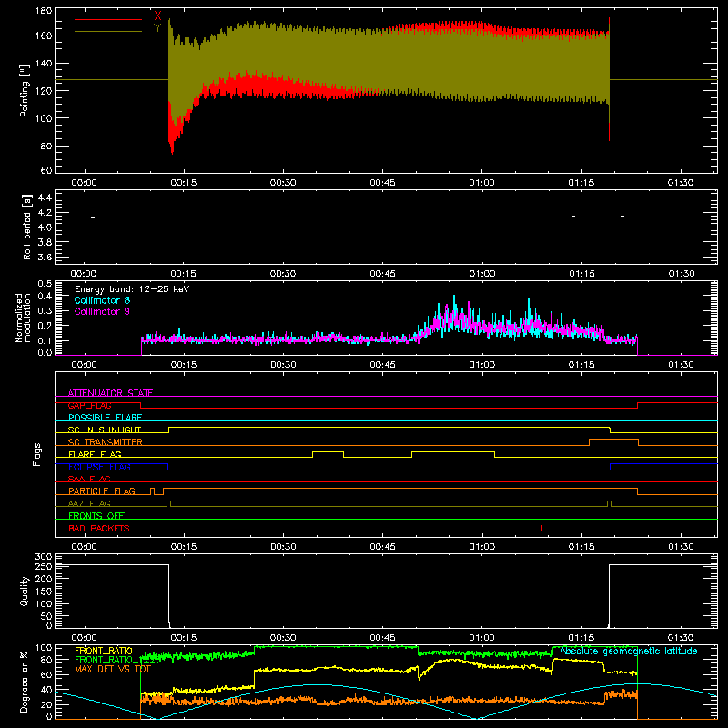Select the AAZ_FLAG label
This screenshot has width=728, height=728.
89,503
